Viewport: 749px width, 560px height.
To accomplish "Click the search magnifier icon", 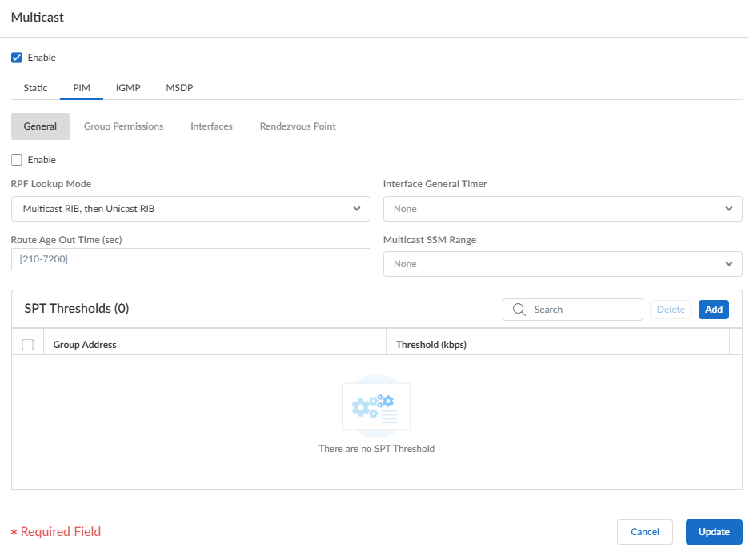I will 519,310.
